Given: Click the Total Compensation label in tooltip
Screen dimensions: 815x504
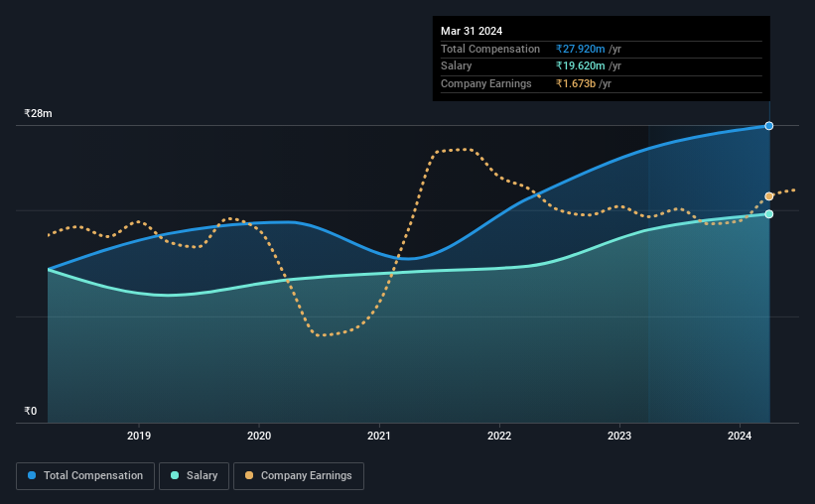Looking at the screenshot, I should tap(490, 49).
